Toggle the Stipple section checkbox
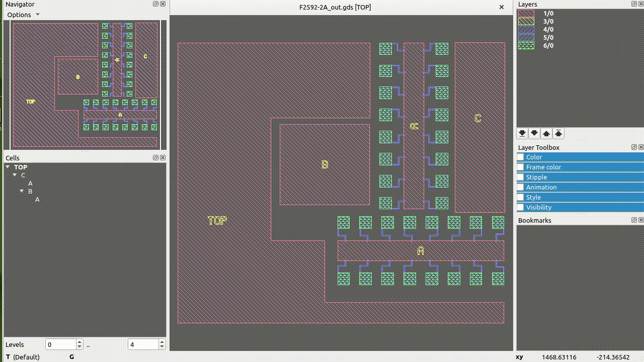Viewport: 644px width, 362px height. [x=521, y=177]
